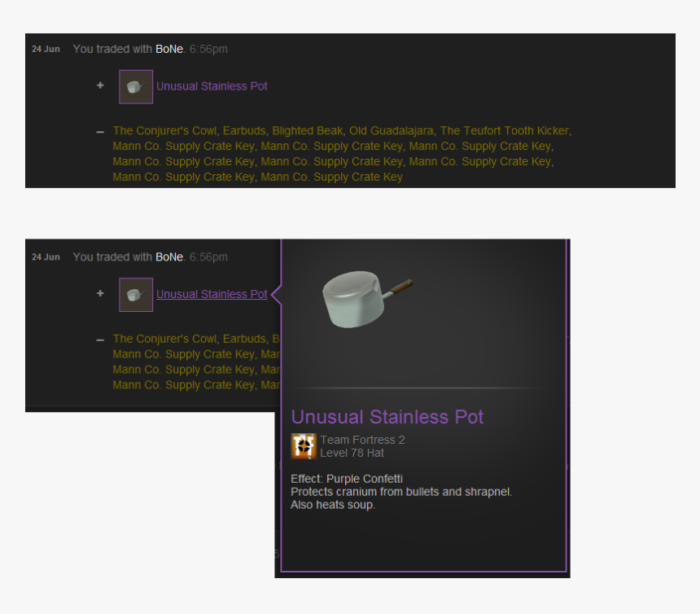The image size is (700, 614).
Task: Click the plus sign in lower trade entry
Action: [x=100, y=293]
